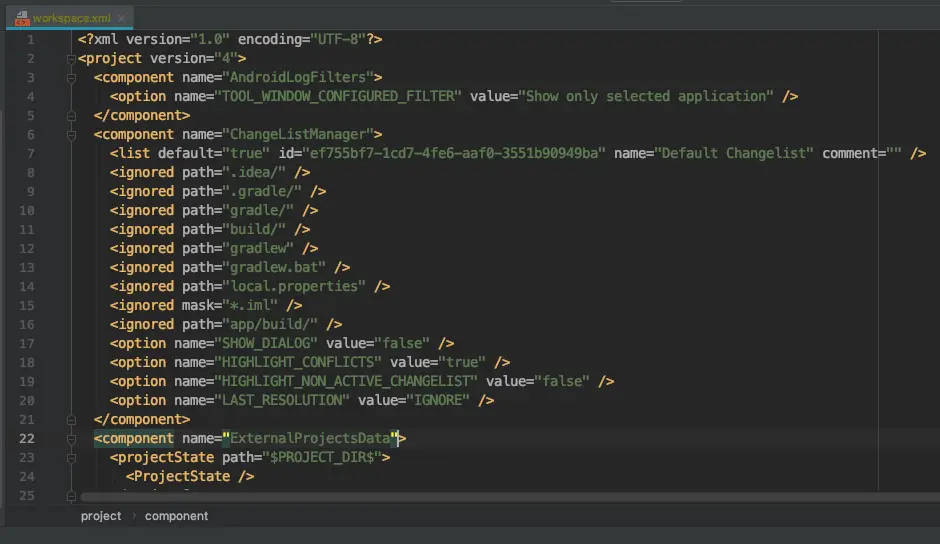Click the <ProjectState /> tag on line 24

pos(190,477)
